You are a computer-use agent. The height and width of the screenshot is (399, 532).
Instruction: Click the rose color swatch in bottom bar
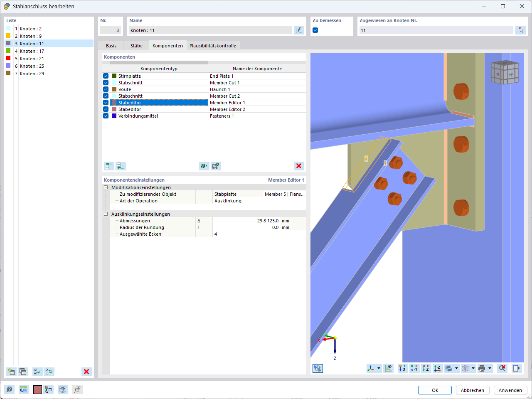37,389
